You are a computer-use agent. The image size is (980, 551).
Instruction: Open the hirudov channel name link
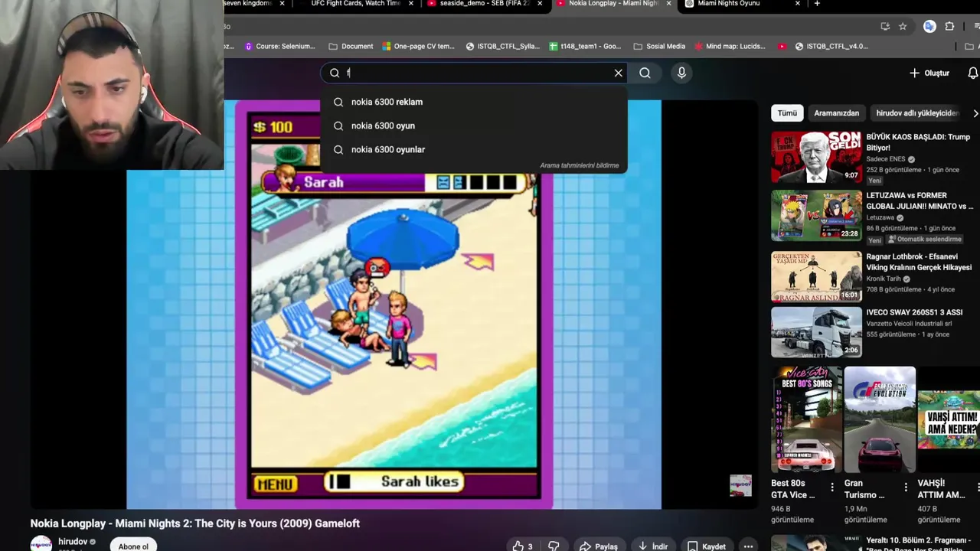coord(73,542)
